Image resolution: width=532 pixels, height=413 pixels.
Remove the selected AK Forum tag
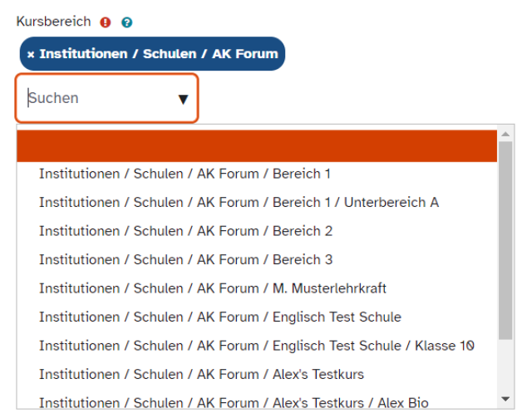point(31,54)
